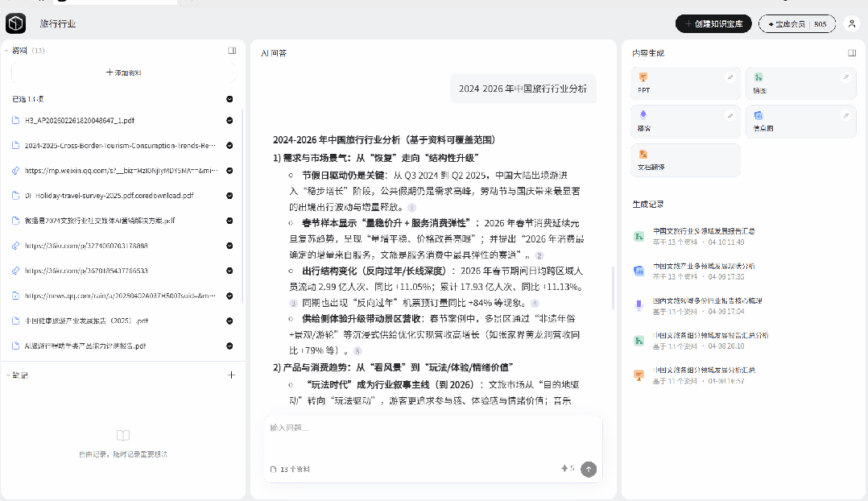Click link icon of 36kr.com/p/3274060703178888
The height and width of the screenshot is (501, 868).
[16, 245]
